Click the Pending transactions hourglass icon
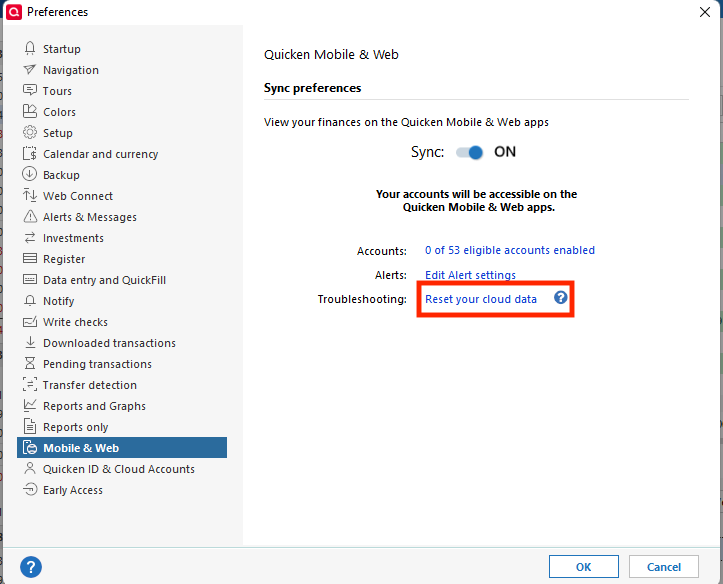The width and height of the screenshot is (723, 584). [30, 363]
